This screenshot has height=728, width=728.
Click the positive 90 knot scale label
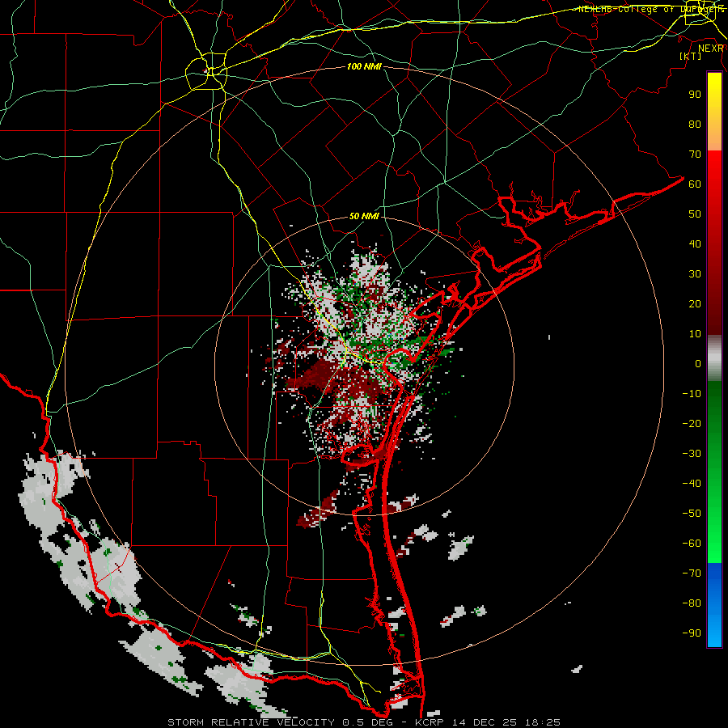(695, 95)
